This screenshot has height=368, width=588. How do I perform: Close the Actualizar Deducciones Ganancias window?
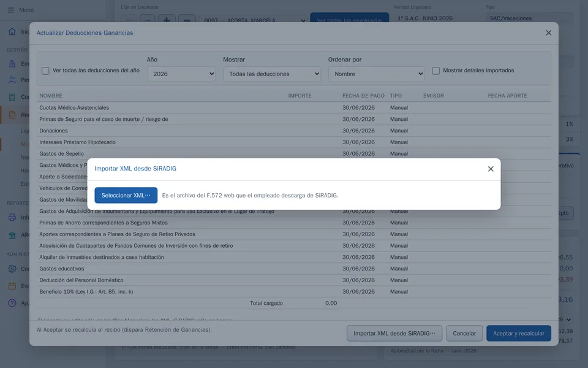tap(548, 33)
